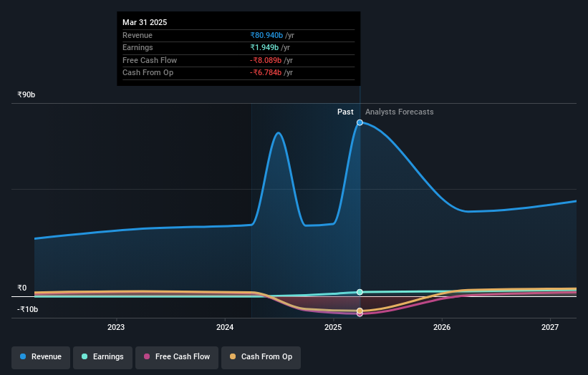Click the 2026 x-axis label

pos(442,327)
